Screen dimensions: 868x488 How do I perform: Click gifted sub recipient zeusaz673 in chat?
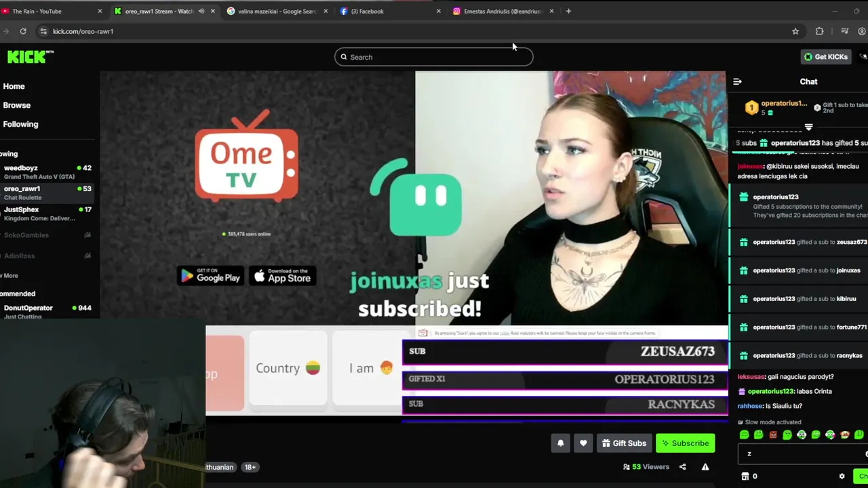pos(852,242)
